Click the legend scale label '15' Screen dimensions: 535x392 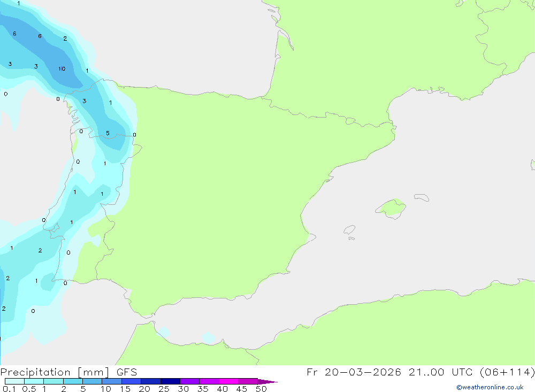tap(125, 389)
